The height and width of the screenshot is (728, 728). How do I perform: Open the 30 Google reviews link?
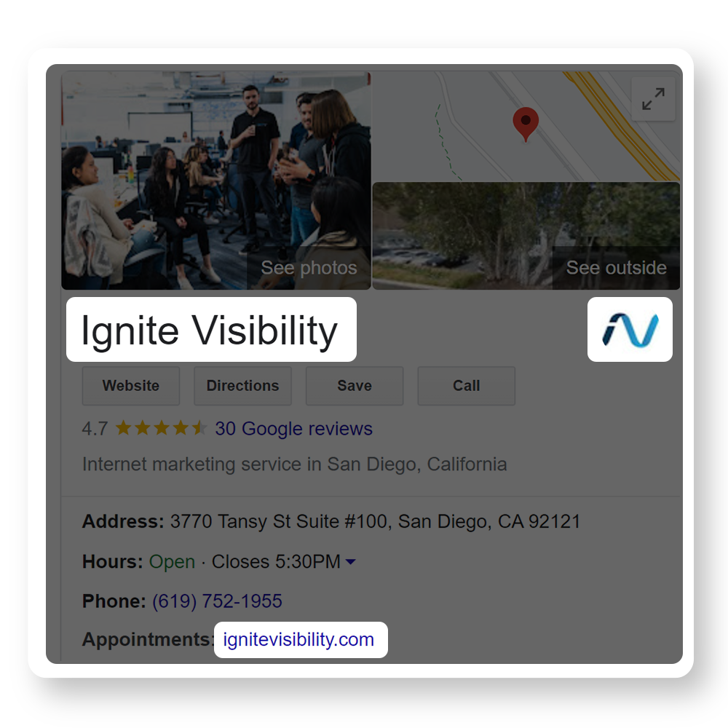293,429
